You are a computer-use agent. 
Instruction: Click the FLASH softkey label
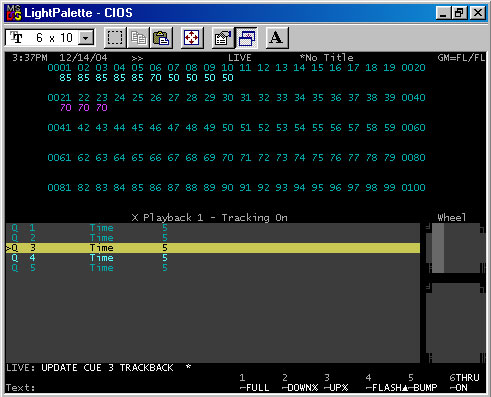click(x=387, y=388)
